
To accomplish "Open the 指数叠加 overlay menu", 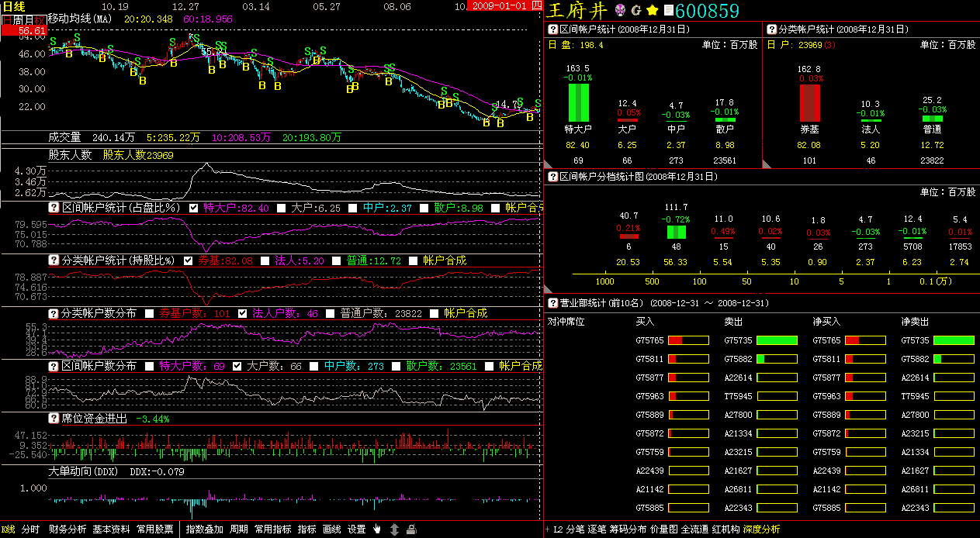I will click(205, 529).
